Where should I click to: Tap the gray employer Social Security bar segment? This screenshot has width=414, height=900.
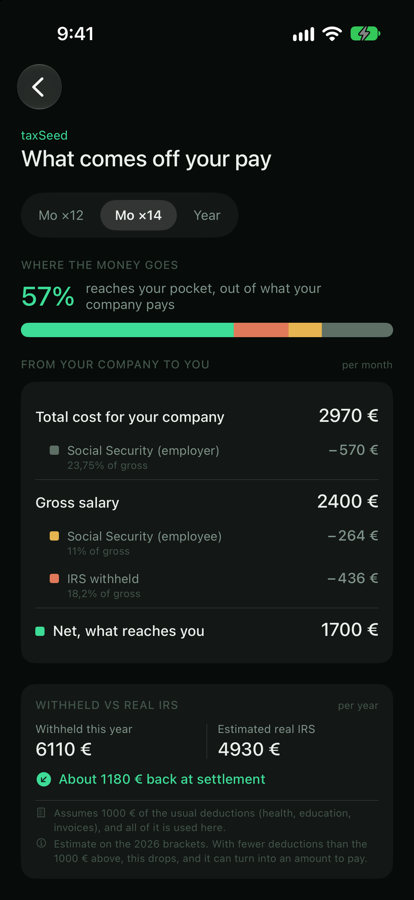click(357, 330)
